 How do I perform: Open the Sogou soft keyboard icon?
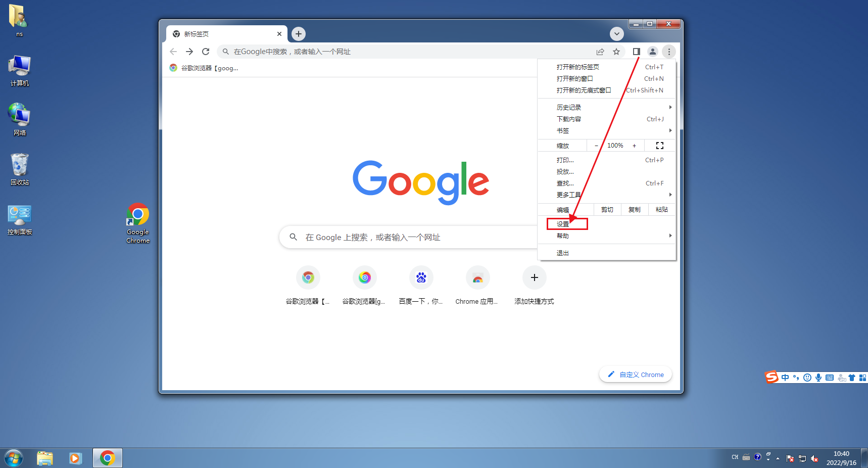click(830, 378)
